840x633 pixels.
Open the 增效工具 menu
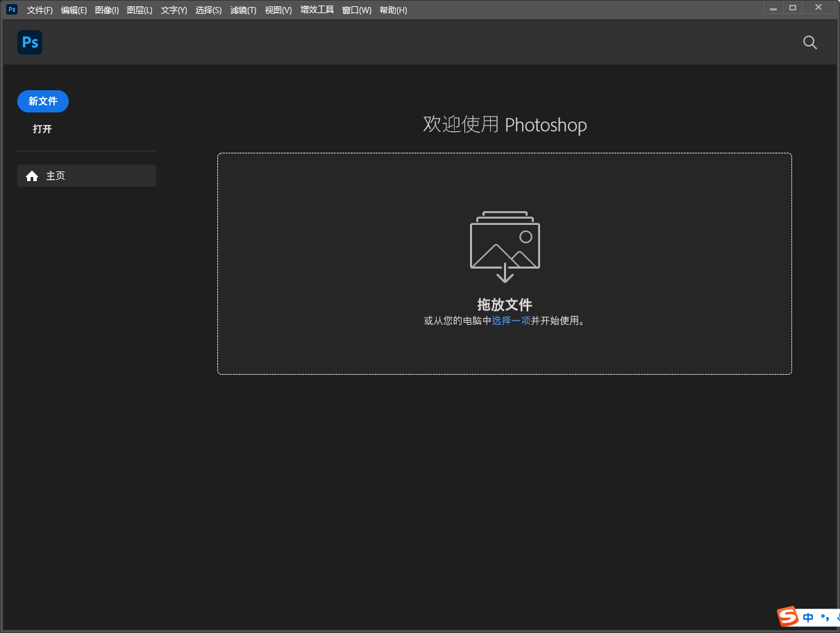(317, 10)
